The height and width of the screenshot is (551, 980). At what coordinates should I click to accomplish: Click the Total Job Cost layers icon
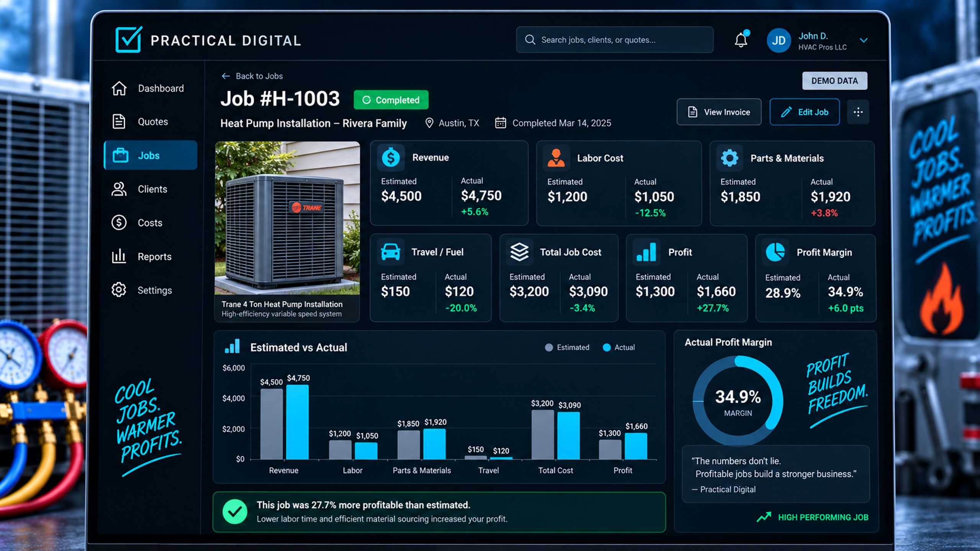519,252
